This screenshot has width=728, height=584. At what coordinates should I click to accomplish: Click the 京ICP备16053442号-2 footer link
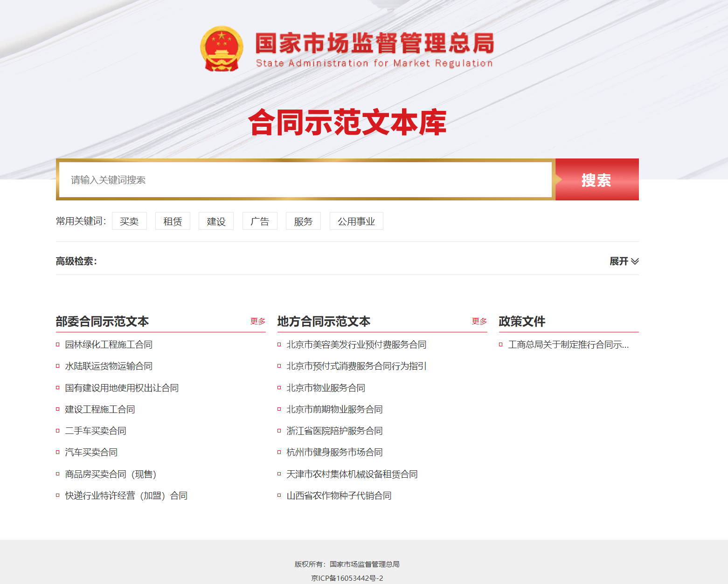pos(347,578)
